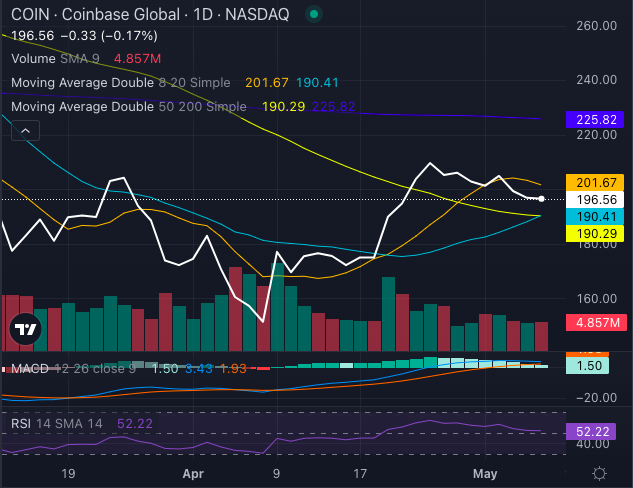Viewport: 633px width, 488px height.
Task: Click the May date label on time axis
Action: point(485,473)
